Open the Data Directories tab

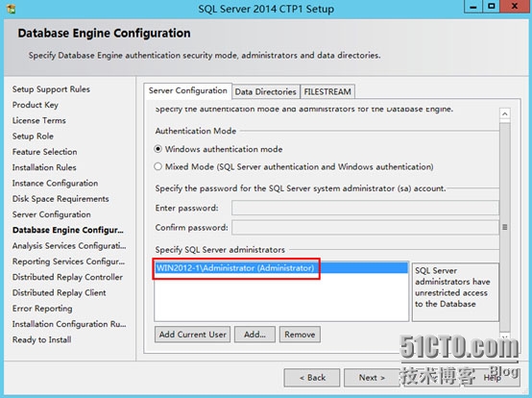(266, 92)
